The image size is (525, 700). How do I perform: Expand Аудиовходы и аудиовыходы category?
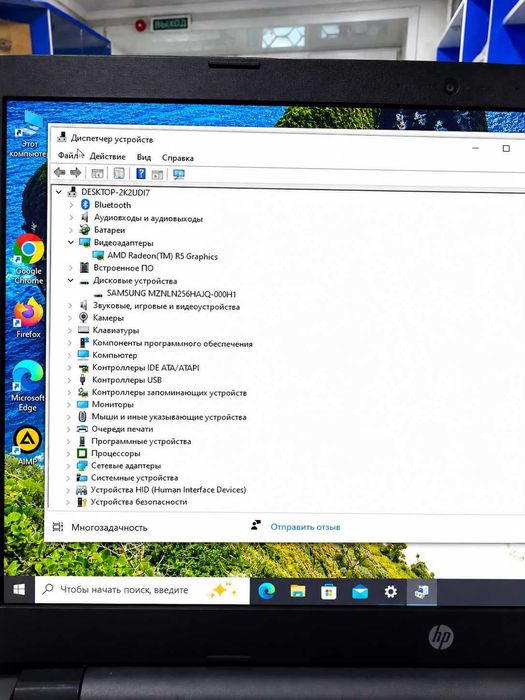tap(71, 217)
